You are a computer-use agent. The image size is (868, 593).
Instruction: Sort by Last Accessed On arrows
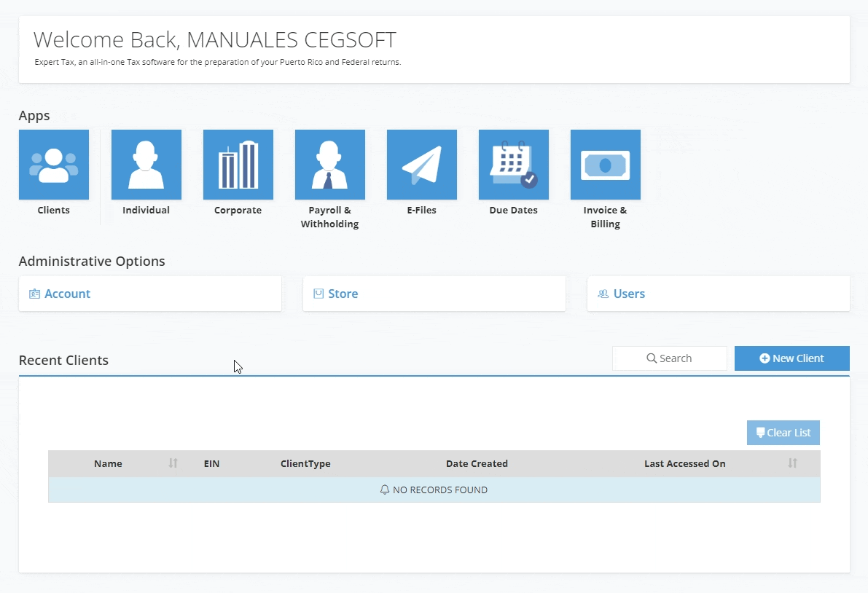tap(792, 463)
